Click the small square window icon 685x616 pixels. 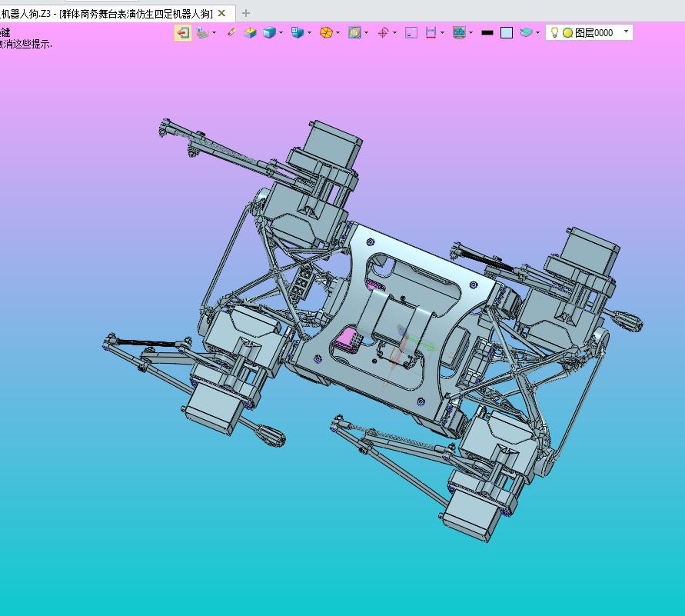[x=411, y=32]
